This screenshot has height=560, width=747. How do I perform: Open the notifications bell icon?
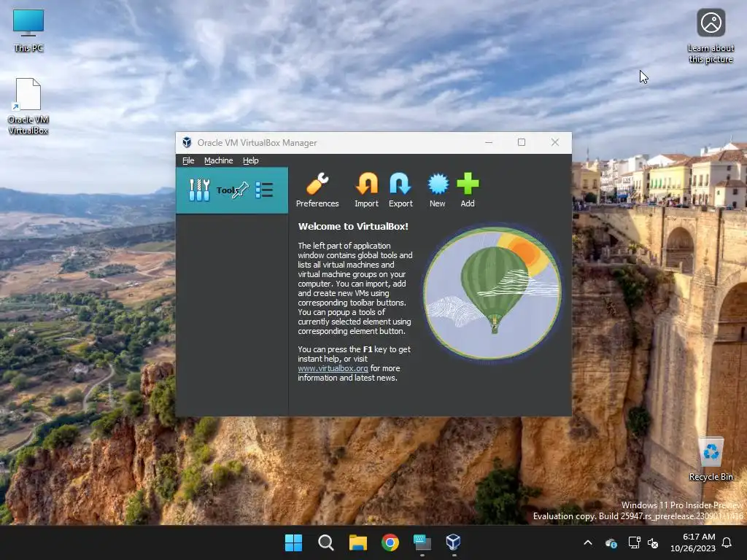point(727,542)
